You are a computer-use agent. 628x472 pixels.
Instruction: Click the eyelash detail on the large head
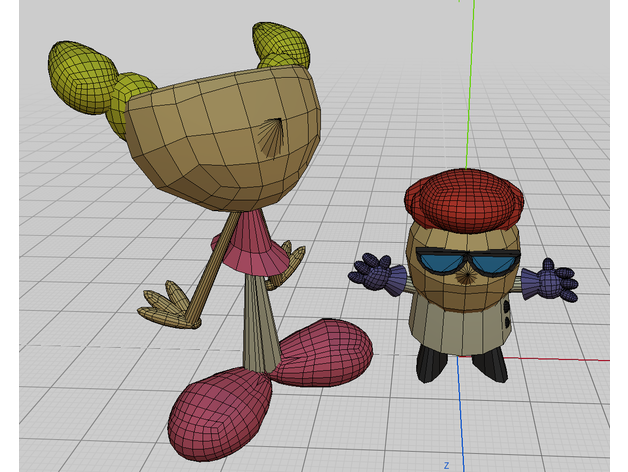(267, 137)
